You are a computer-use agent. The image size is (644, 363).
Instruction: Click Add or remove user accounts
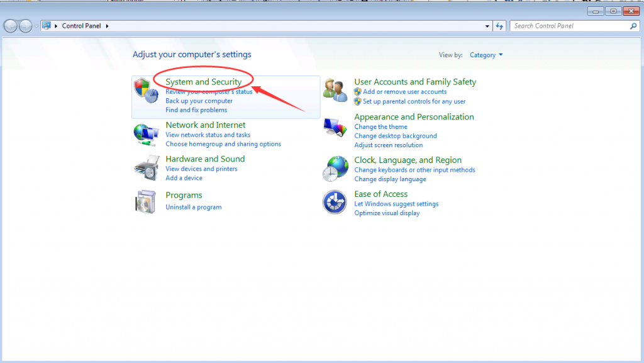(404, 92)
